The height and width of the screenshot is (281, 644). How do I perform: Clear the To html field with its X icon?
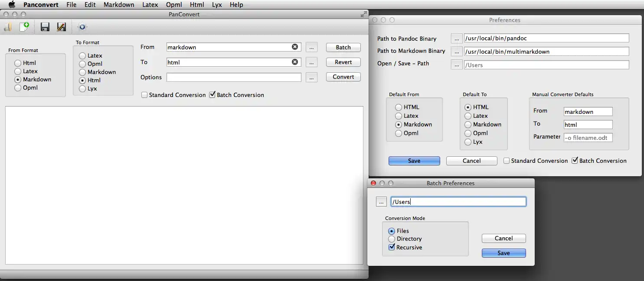pyautogui.click(x=295, y=62)
